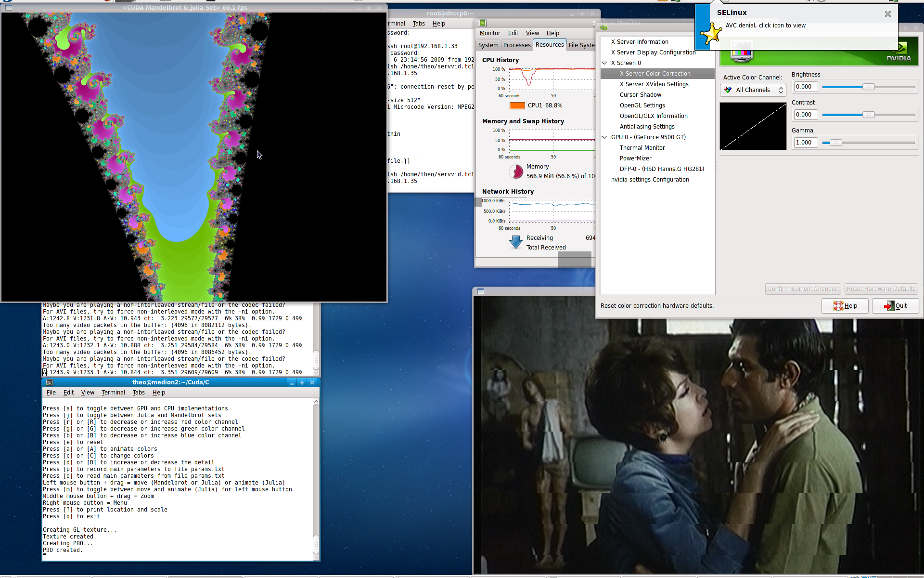The image size is (924, 578).
Task: Collapse the X Screen 0 tree node
Action: coord(604,63)
